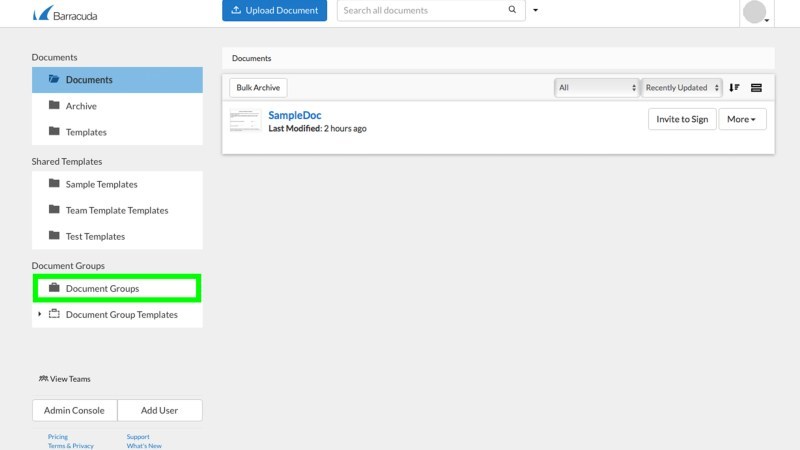Click the Upload Document button
Viewport: 800px width, 450px height.
[x=274, y=11]
